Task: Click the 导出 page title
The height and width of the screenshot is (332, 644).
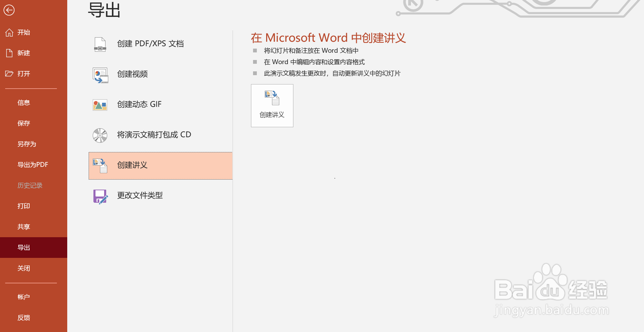Action: 104,10
